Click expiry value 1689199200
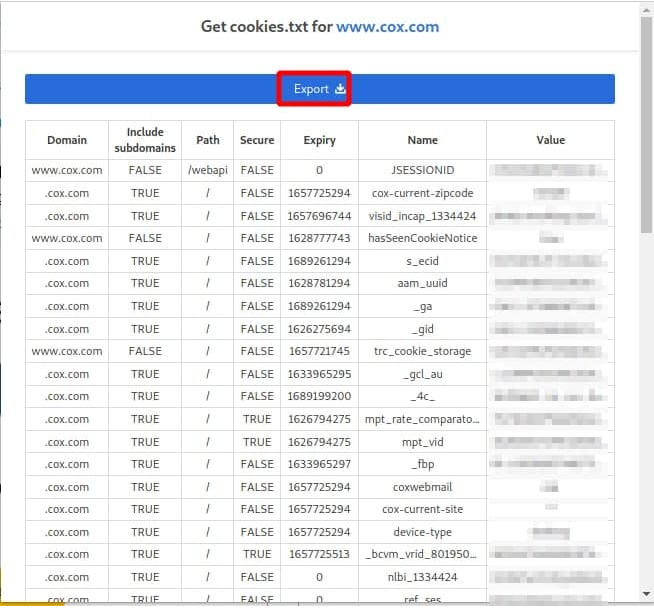654x608 pixels. (x=319, y=396)
